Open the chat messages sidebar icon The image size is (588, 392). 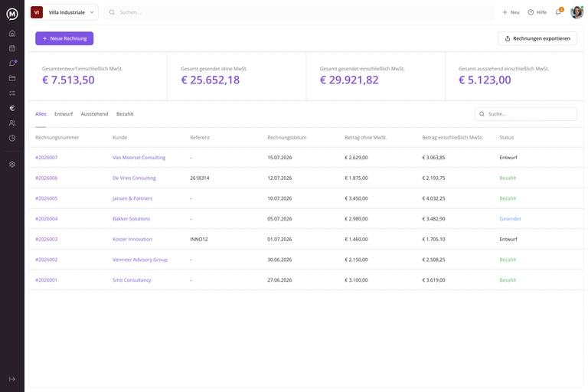12,63
